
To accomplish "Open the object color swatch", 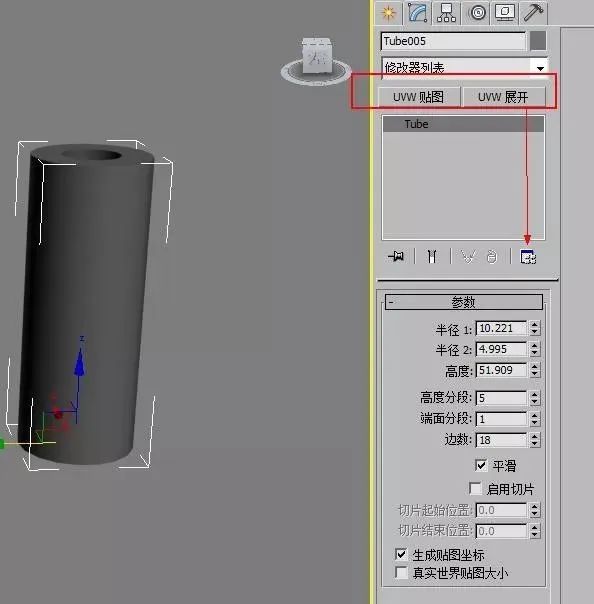I will [538, 41].
